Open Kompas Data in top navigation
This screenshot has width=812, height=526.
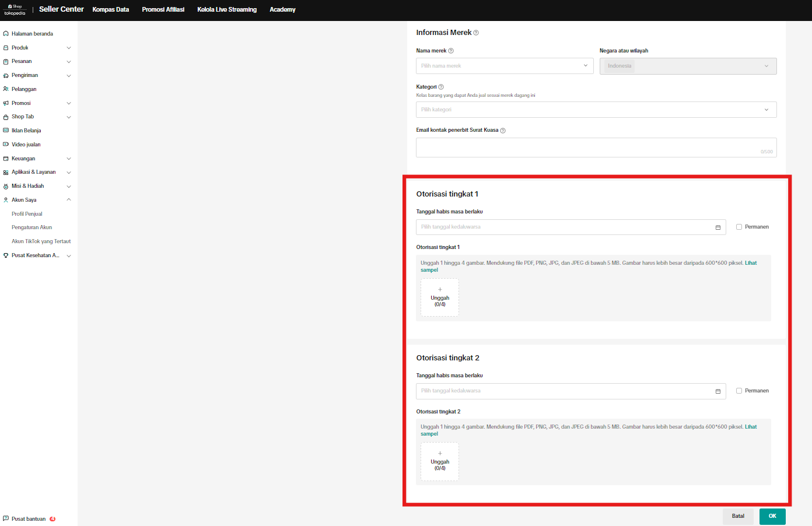point(111,9)
